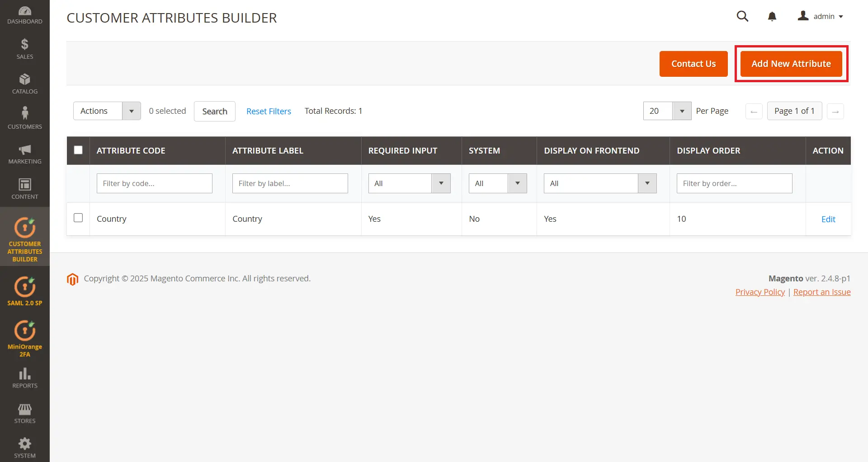
Task: Open the per-page count dropdown
Action: [x=682, y=111]
